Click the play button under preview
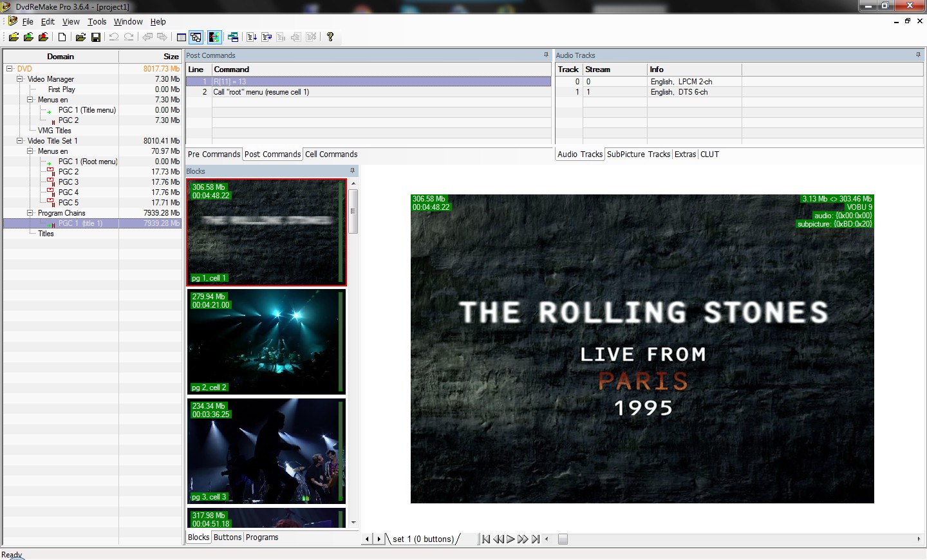The height and width of the screenshot is (560, 927). [x=510, y=539]
